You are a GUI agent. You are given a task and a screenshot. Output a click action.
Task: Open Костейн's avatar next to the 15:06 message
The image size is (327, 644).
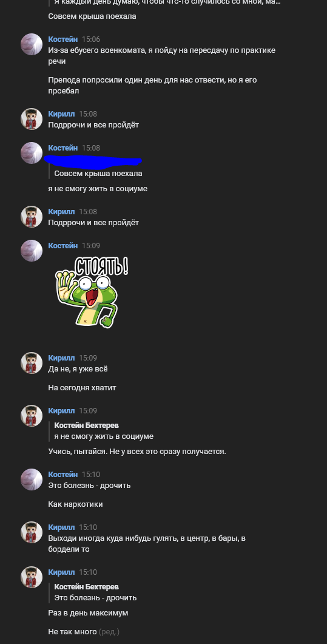(32, 44)
